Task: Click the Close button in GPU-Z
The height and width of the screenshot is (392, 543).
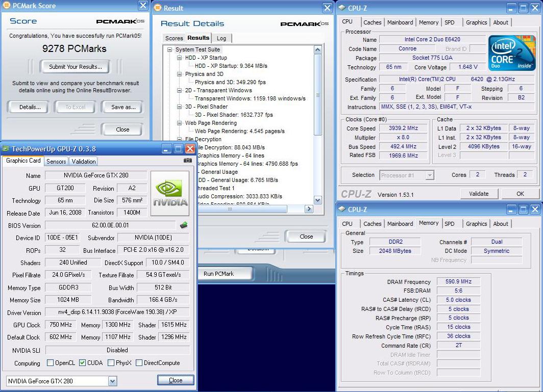Action: (x=176, y=380)
